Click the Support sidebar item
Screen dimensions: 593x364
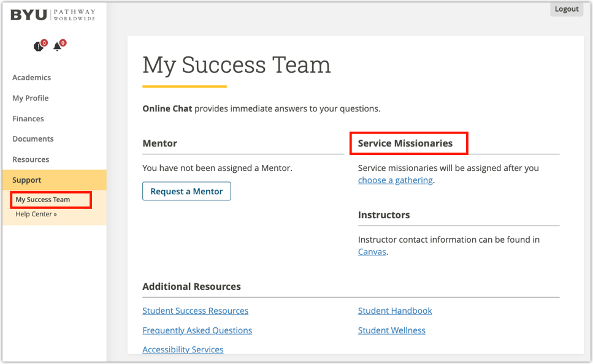tap(26, 180)
